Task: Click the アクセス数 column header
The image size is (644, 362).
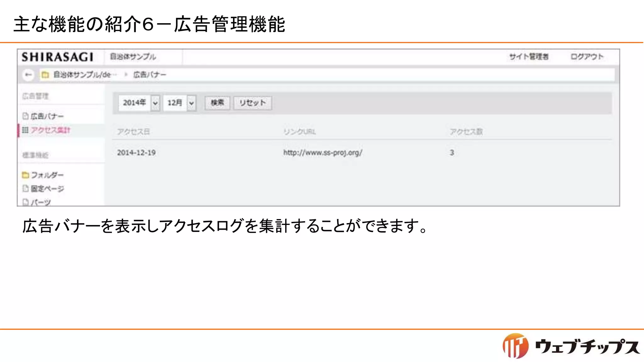Action: click(x=466, y=132)
